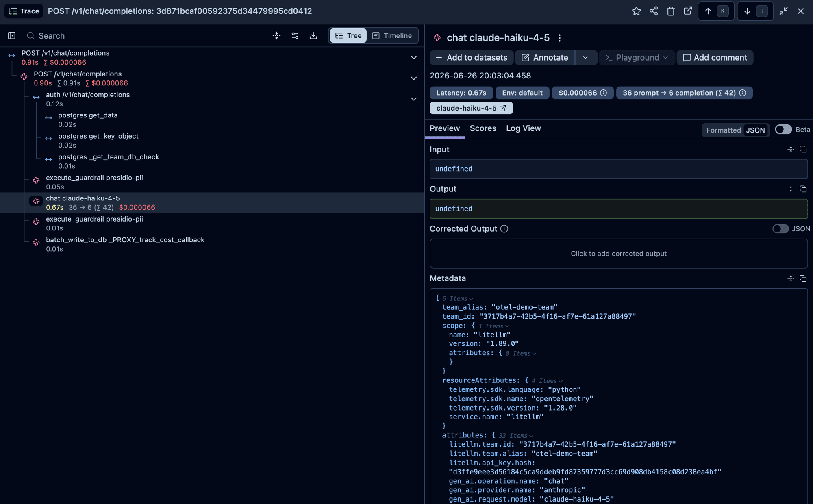
Task: Switch to Tree view
Action: (348, 36)
